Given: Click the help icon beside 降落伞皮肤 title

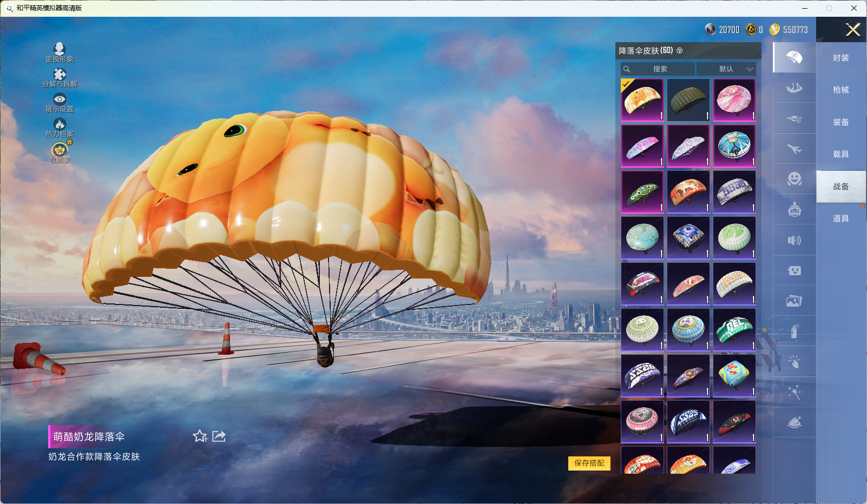Looking at the screenshot, I should [680, 51].
